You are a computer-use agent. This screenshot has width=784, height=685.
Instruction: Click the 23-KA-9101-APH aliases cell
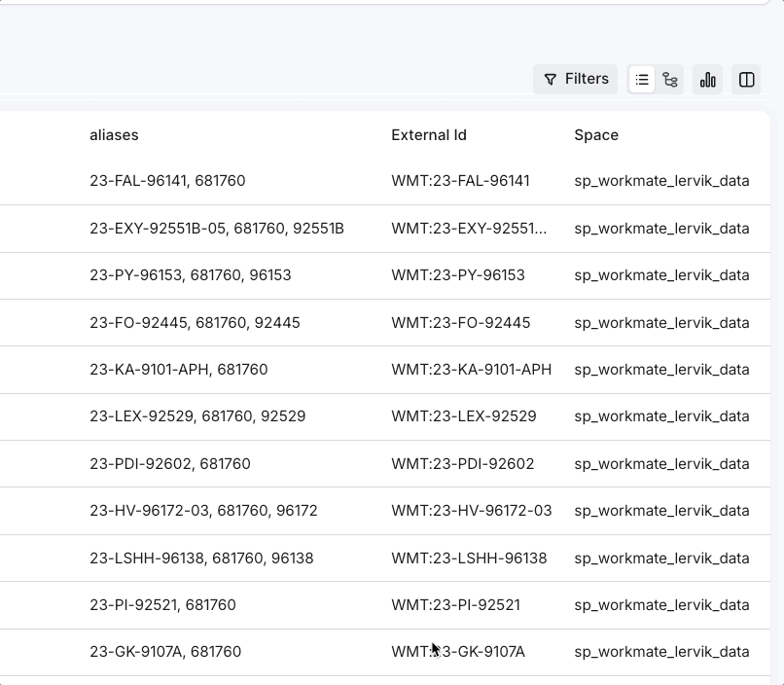point(179,370)
